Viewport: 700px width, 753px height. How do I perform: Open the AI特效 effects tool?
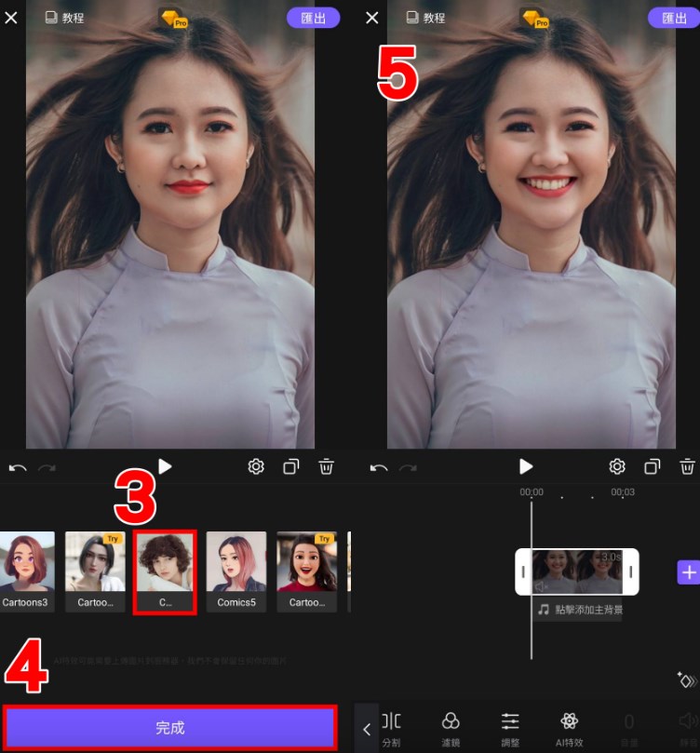pos(570,728)
